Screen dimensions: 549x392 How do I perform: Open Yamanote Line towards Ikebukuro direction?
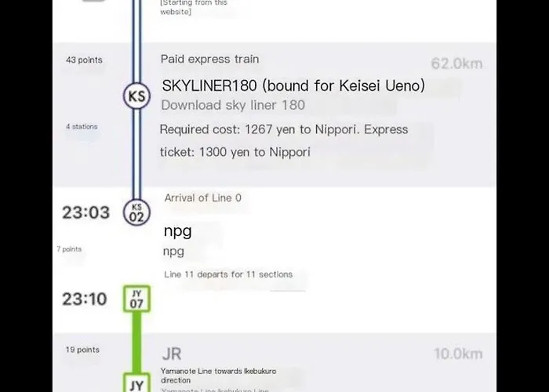click(218, 376)
